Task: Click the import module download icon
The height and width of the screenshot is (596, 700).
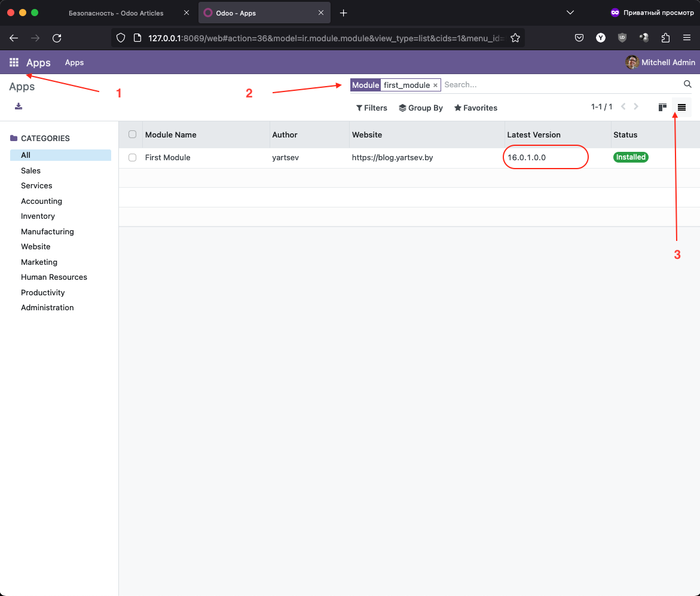Action: 19,106
